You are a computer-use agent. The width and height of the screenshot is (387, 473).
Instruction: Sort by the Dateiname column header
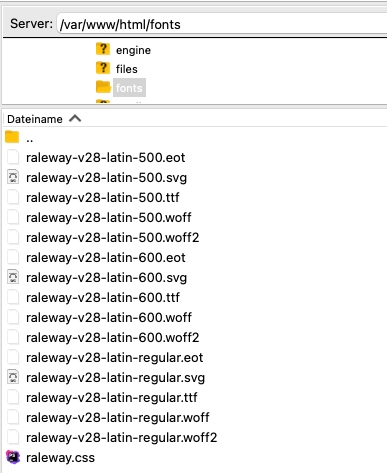35,119
